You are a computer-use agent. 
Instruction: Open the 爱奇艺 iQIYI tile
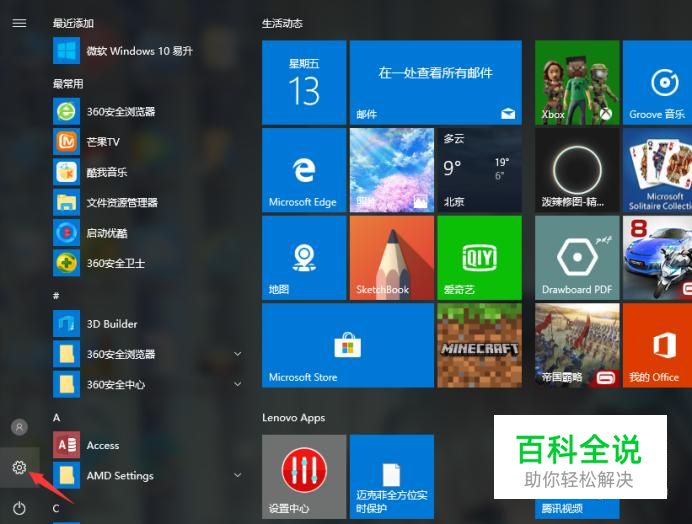(479, 258)
